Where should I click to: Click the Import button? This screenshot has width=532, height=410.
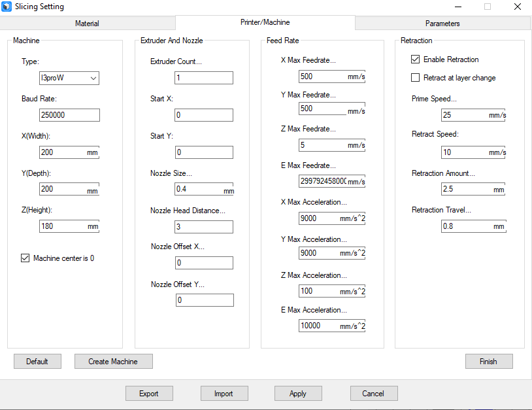point(224,394)
